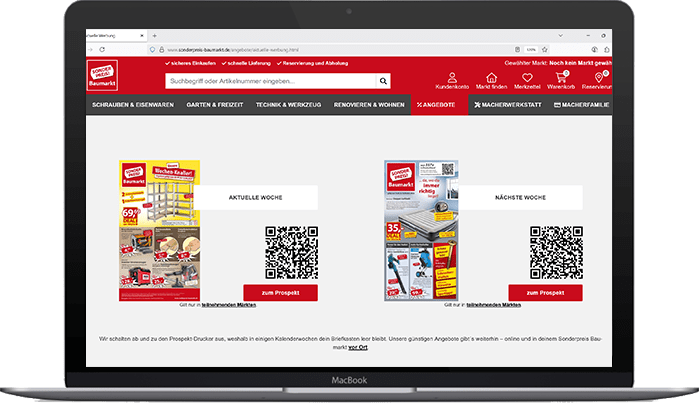Open the Nächste Woche prospectus thumbnail

[421, 231]
